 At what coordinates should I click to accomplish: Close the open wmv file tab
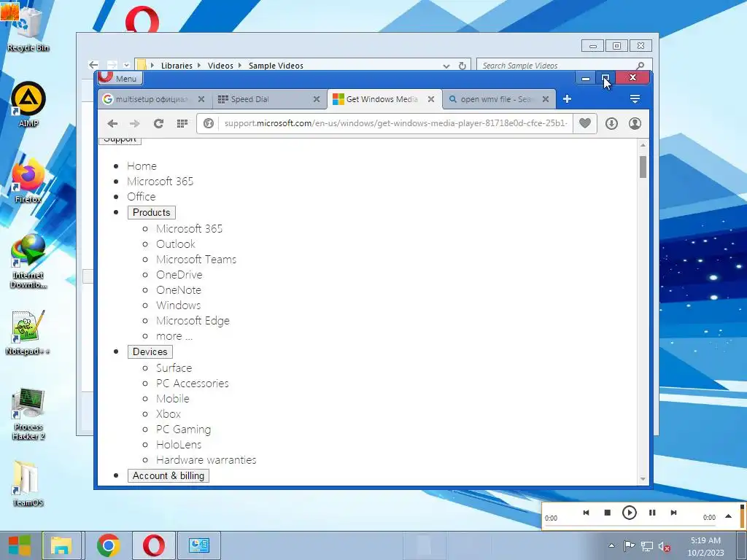point(546,99)
